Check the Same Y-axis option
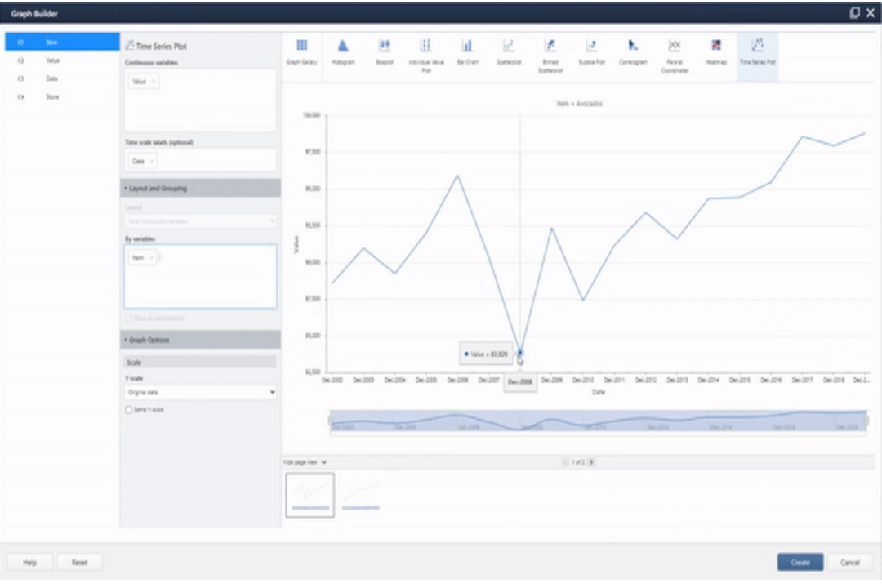 tap(127, 411)
